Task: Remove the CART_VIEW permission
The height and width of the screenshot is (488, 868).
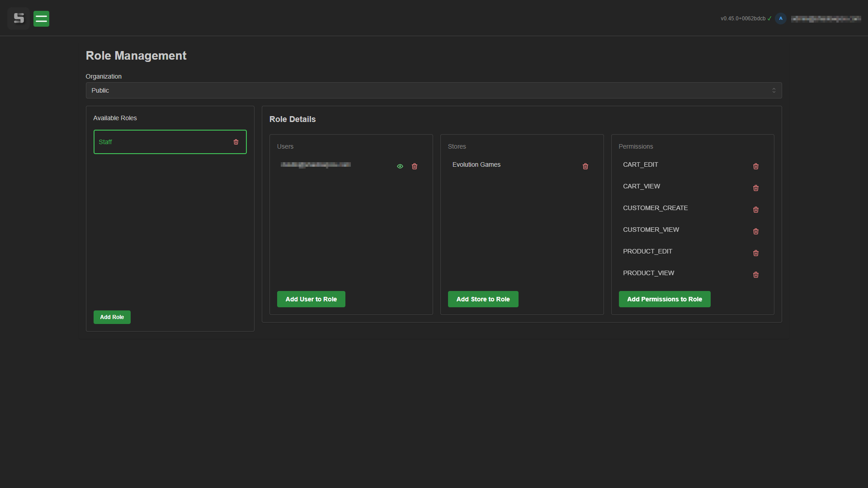Action: tap(755, 188)
